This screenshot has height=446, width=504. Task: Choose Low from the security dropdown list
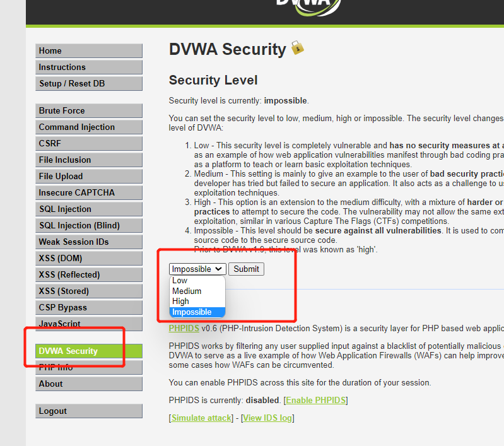[x=197, y=280]
